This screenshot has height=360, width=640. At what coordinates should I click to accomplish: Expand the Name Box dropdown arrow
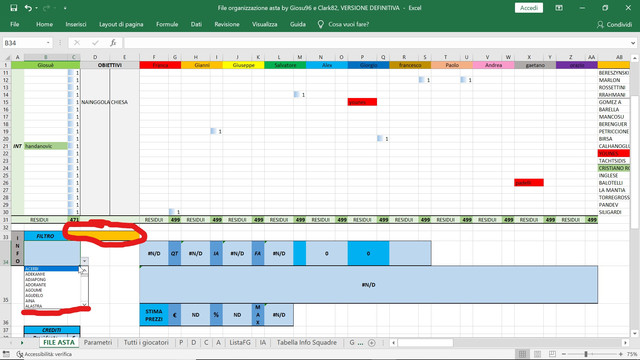48,43
